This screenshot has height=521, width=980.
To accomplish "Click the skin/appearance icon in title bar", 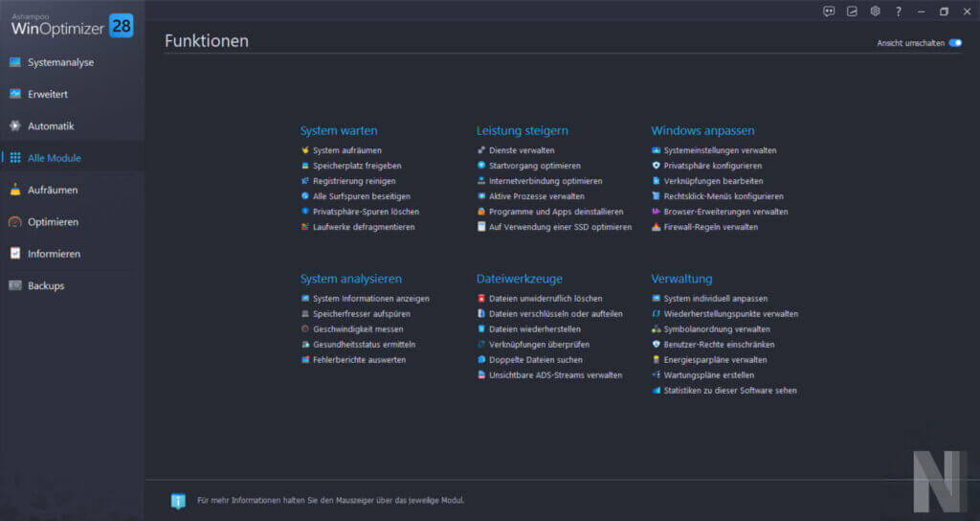I will pyautogui.click(x=852, y=11).
